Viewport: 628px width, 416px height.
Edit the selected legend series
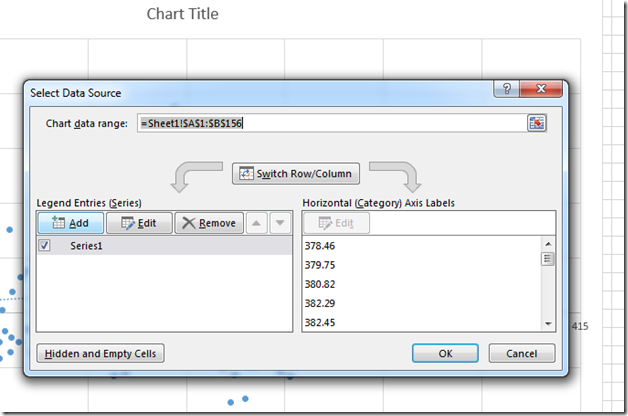(139, 223)
